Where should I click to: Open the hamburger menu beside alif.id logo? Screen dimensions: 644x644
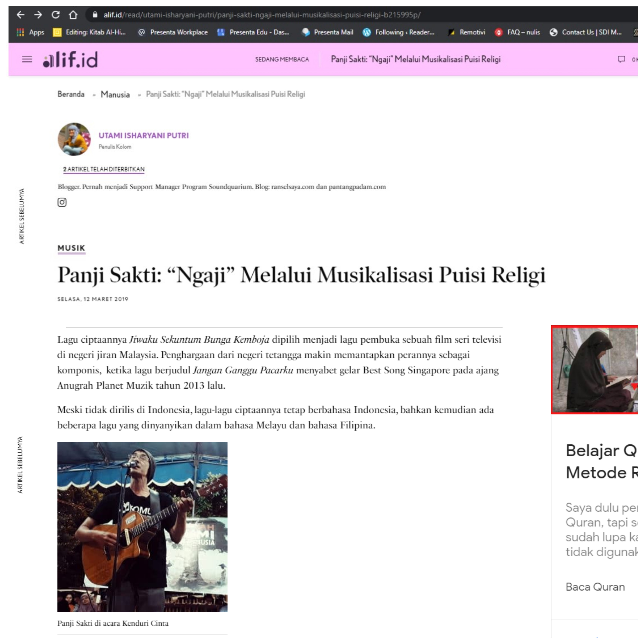[27, 59]
